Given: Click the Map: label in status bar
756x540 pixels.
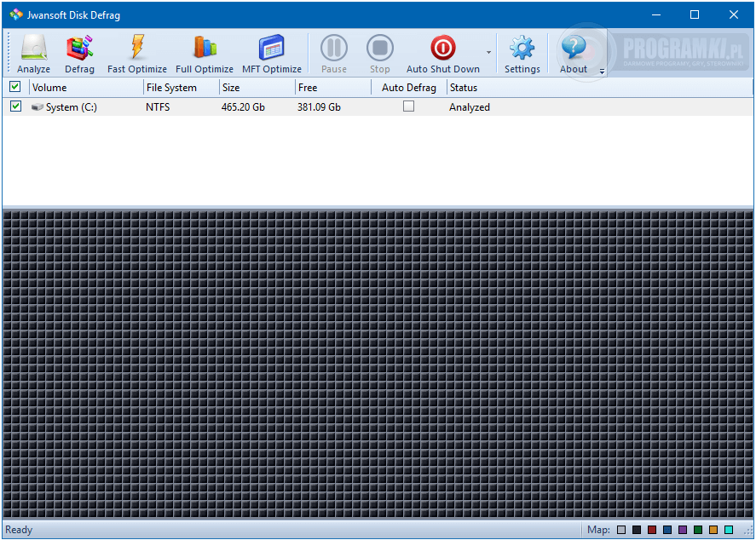Looking at the screenshot, I should point(598,530).
